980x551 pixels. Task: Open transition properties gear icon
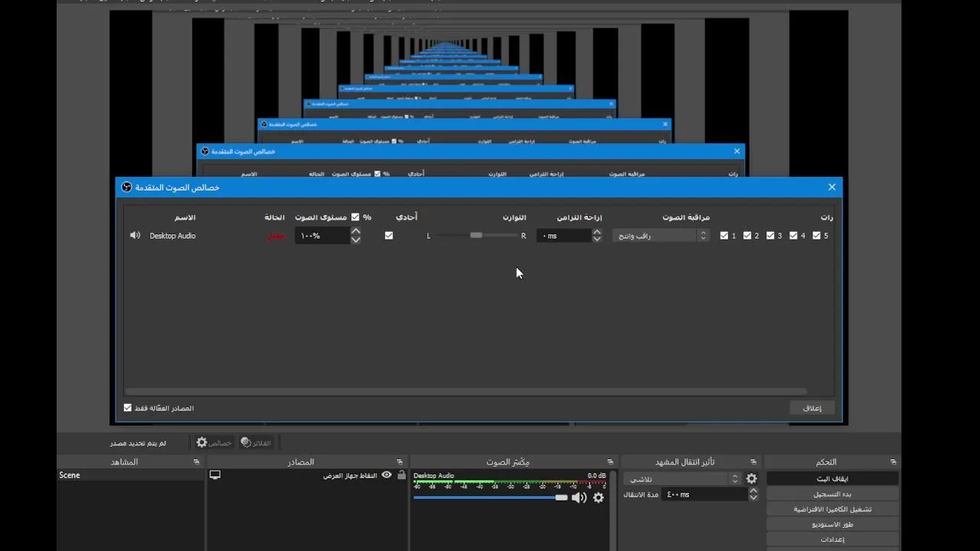pyautogui.click(x=752, y=478)
